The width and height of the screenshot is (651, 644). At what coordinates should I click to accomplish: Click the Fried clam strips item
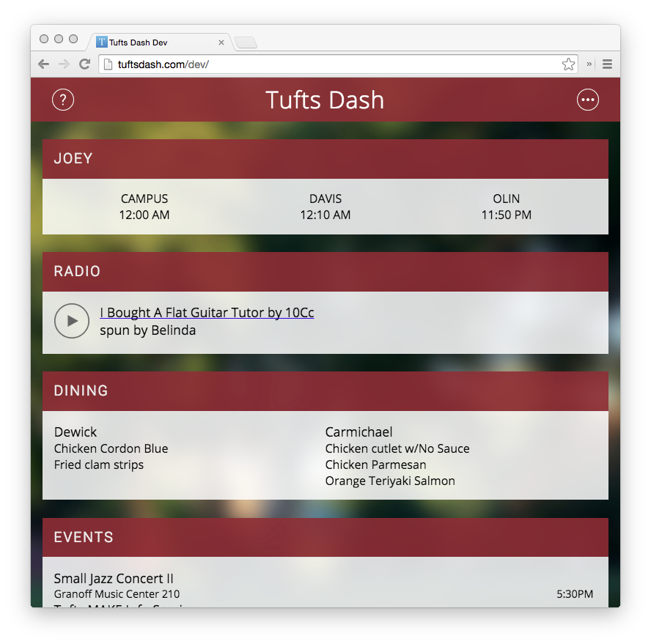(x=99, y=465)
